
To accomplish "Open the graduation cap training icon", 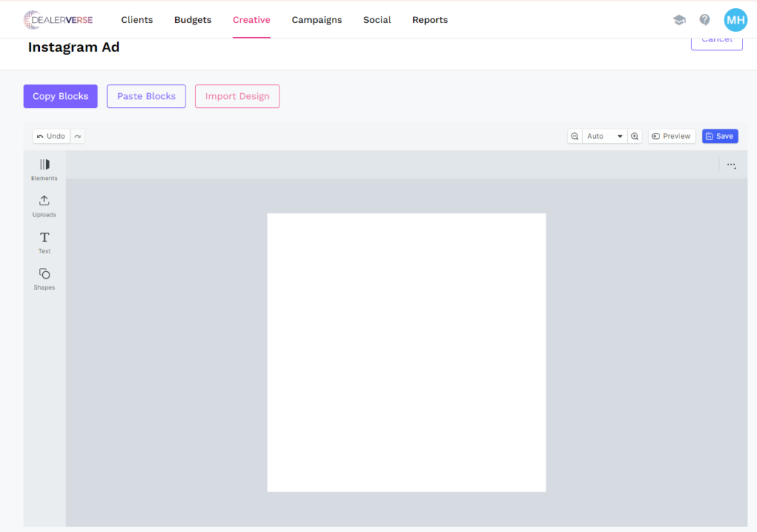I will pos(679,20).
